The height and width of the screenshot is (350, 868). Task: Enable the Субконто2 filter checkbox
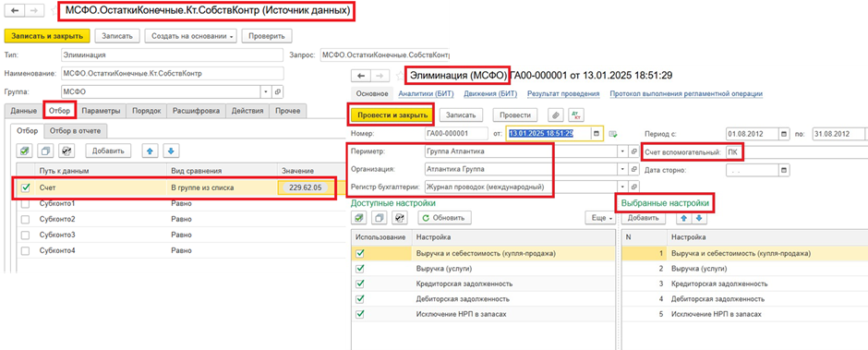(x=26, y=219)
